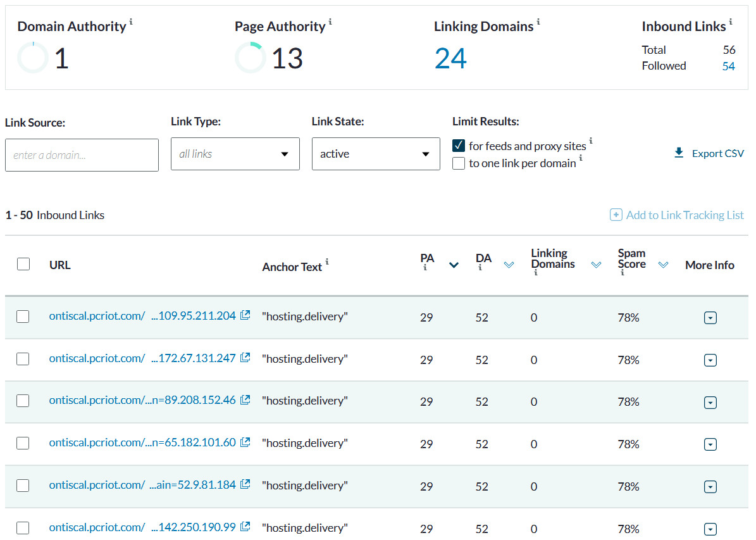Screen dimensions: 756x540
Task: Open the Link Type 'all links' dropdown
Action: pyautogui.click(x=235, y=154)
